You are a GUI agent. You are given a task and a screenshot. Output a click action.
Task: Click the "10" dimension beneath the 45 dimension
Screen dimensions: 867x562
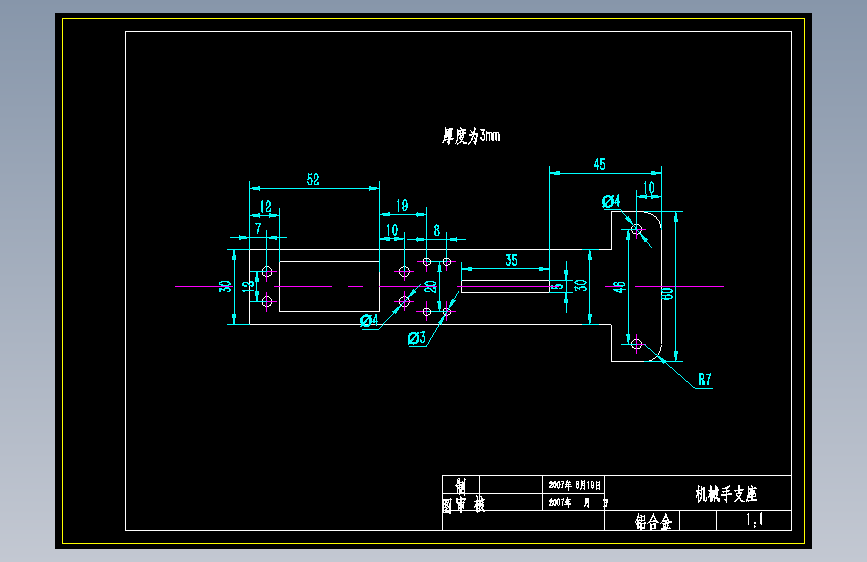pyautogui.click(x=649, y=188)
